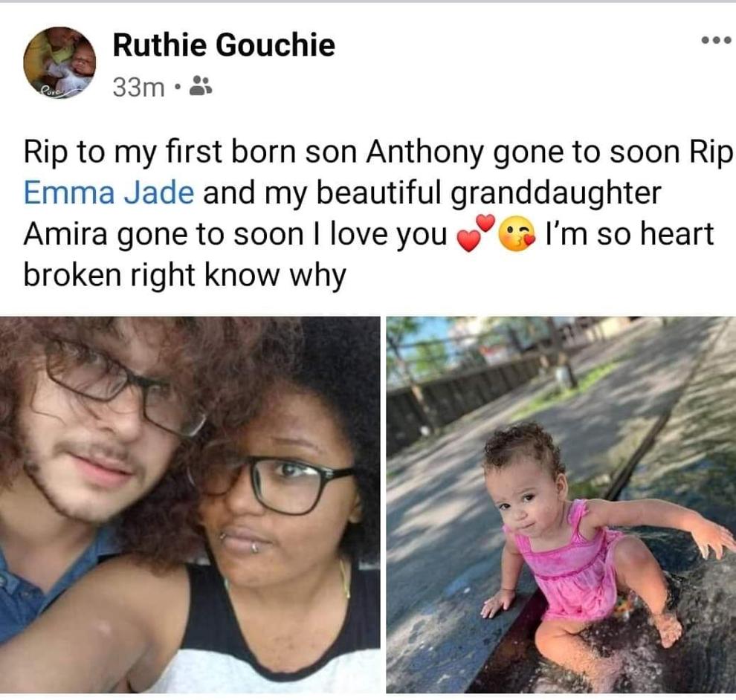Click the words "I'm so heart"
The height and width of the screenshot is (700, 736).
pyautogui.click(x=629, y=233)
